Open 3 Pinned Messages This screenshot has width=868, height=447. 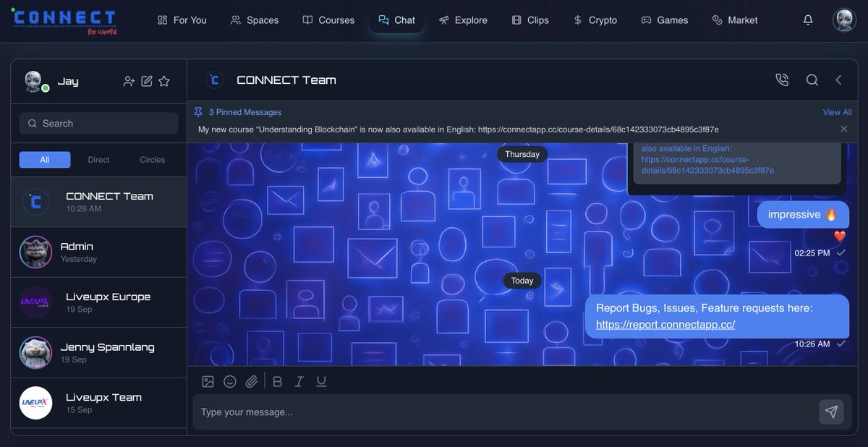point(245,112)
